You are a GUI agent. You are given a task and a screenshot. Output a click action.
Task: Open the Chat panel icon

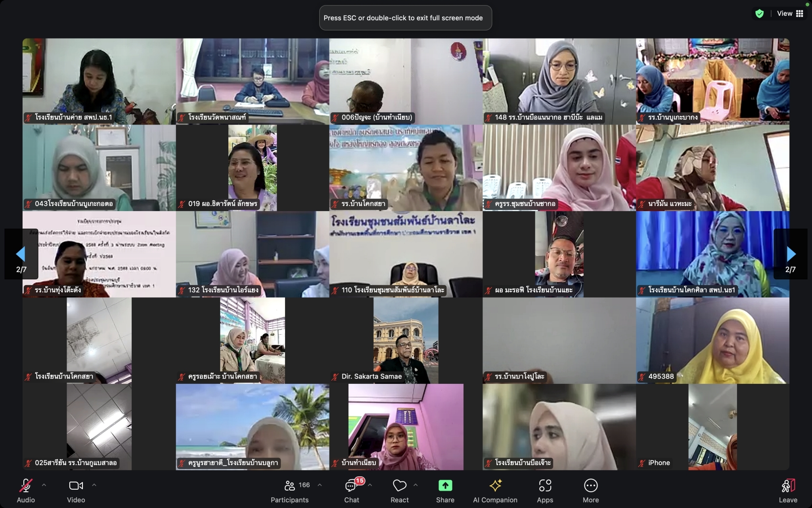coord(351,486)
